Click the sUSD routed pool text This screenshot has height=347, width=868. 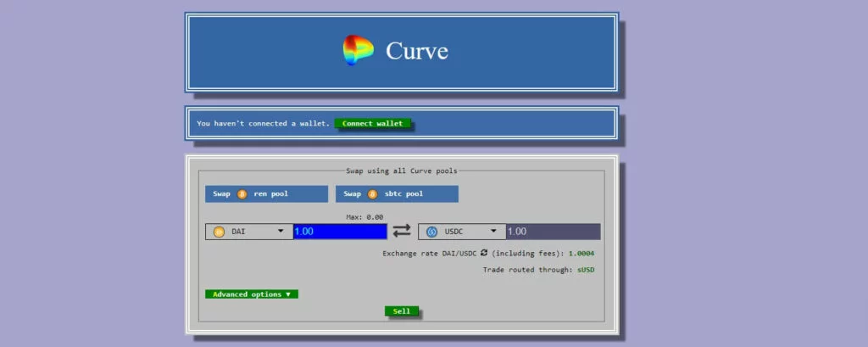[x=586, y=270]
